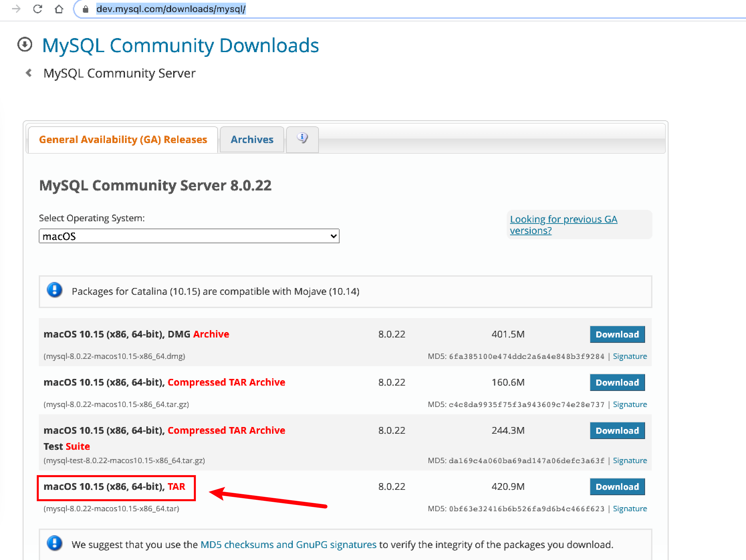The height and width of the screenshot is (560, 746).
Task: Download the DMG Archive package
Action: [617, 334]
